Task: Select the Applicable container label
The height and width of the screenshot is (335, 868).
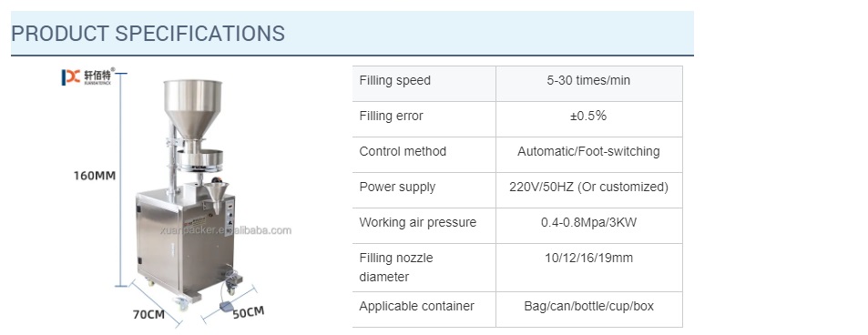Action: [x=416, y=306]
